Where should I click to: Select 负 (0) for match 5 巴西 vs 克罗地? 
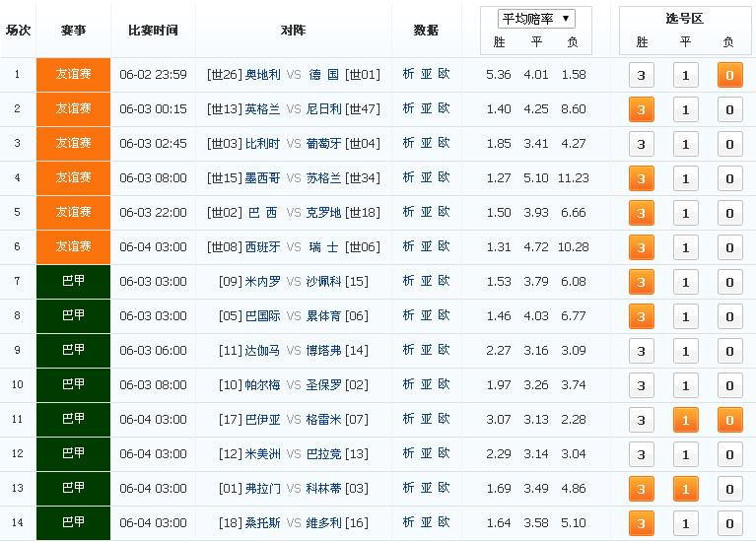click(729, 213)
